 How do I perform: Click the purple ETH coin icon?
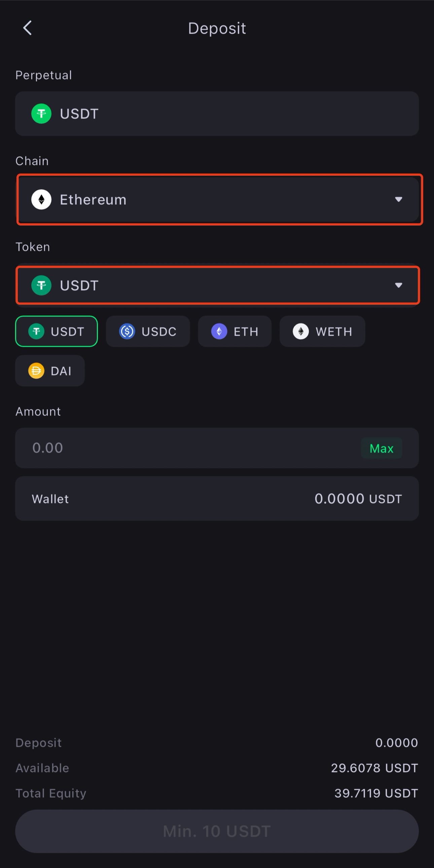[219, 332]
